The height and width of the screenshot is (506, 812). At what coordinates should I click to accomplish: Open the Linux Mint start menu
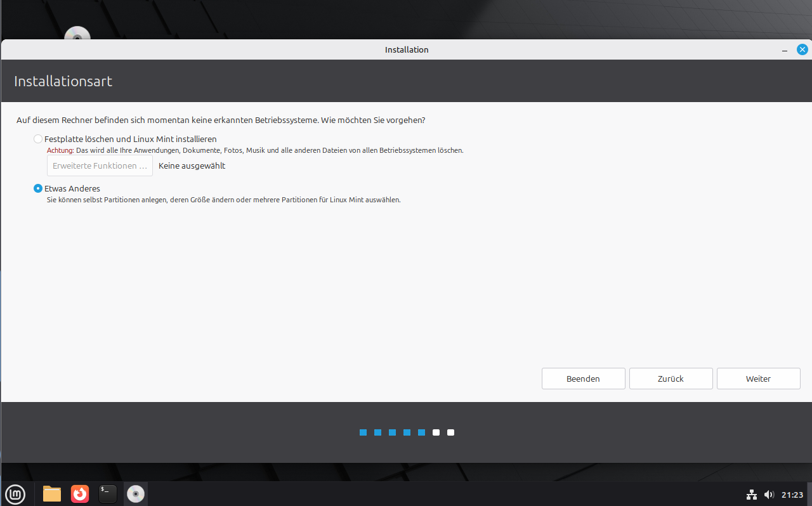(x=15, y=493)
